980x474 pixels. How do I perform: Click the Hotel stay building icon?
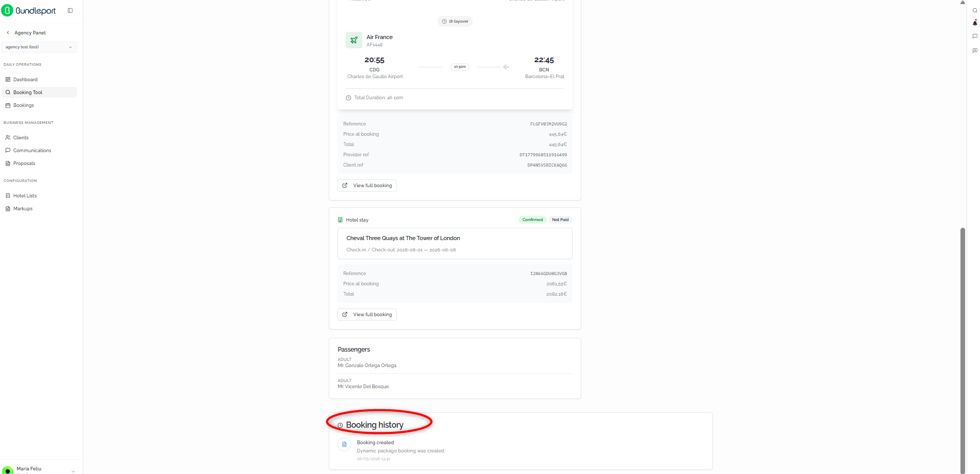[340, 220]
